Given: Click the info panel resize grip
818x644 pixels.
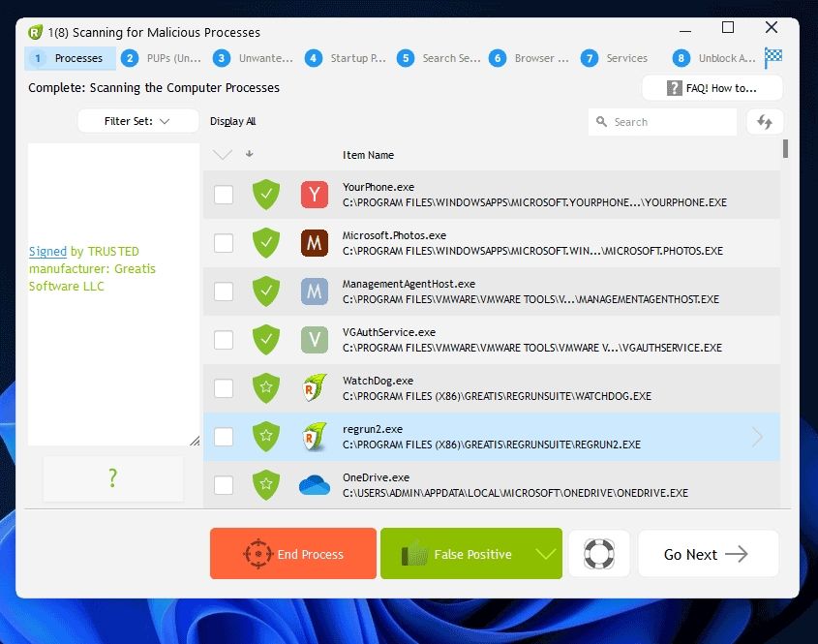Looking at the screenshot, I should point(195,441).
